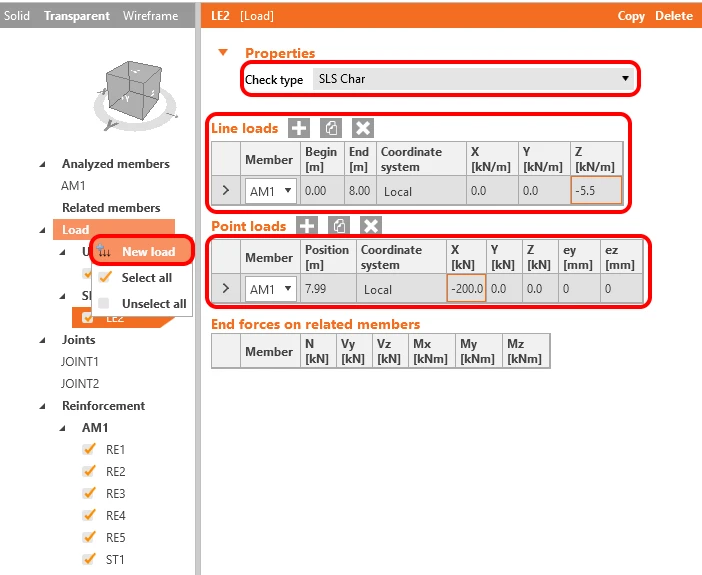Screen dimensions: 702x575
Task: Collapse the AM1 reinforcement subnode
Action: 63,428
